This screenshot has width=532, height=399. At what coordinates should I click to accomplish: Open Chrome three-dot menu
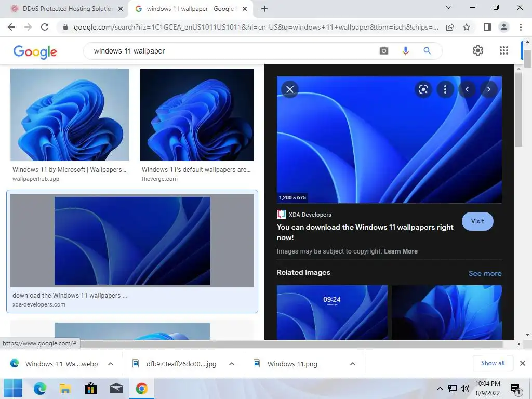[x=521, y=27]
